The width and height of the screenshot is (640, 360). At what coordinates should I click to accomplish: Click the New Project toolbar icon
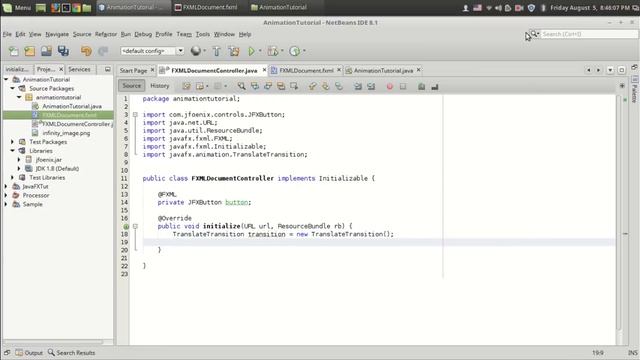pos(29,51)
